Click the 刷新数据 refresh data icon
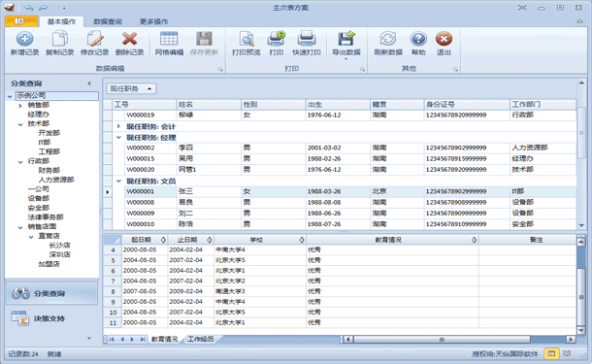The width and height of the screenshot is (592, 364). [x=388, y=39]
